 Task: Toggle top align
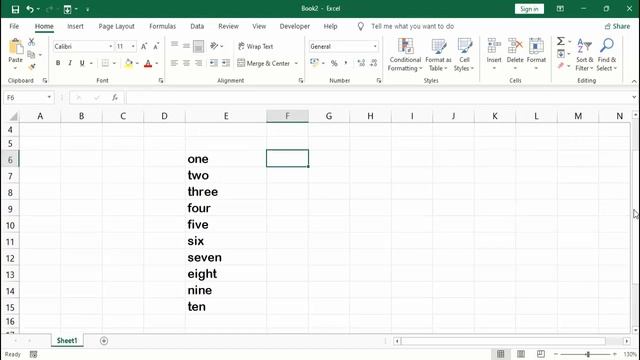coord(174,45)
